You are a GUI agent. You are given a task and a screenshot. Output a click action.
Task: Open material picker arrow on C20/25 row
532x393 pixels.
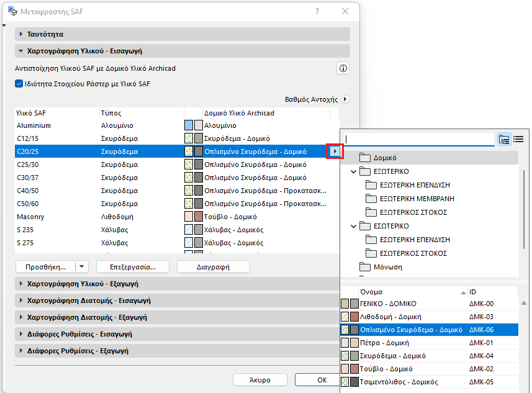pos(335,151)
